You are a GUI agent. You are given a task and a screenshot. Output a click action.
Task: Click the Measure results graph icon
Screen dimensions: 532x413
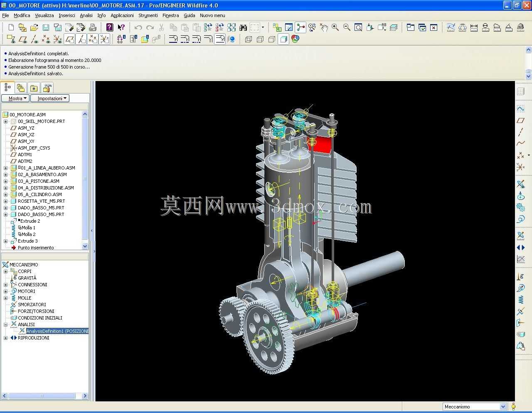click(x=520, y=259)
